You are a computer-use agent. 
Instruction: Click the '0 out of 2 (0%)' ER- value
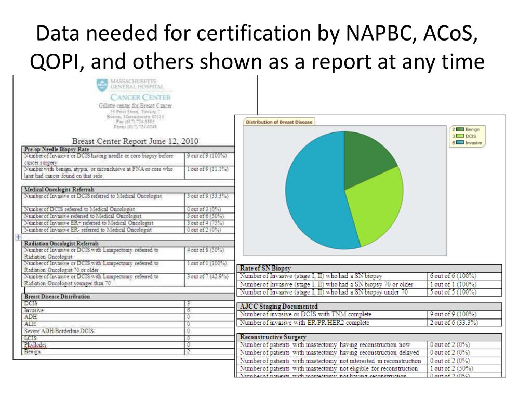pyautogui.click(x=204, y=230)
